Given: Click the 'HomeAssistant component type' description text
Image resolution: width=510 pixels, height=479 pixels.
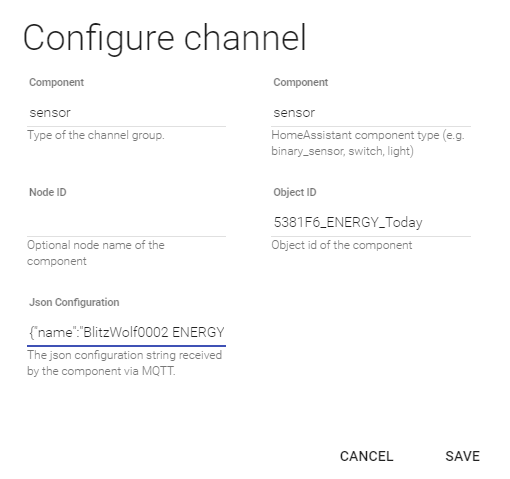Looking at the screenshot, I should pos(368,143).
